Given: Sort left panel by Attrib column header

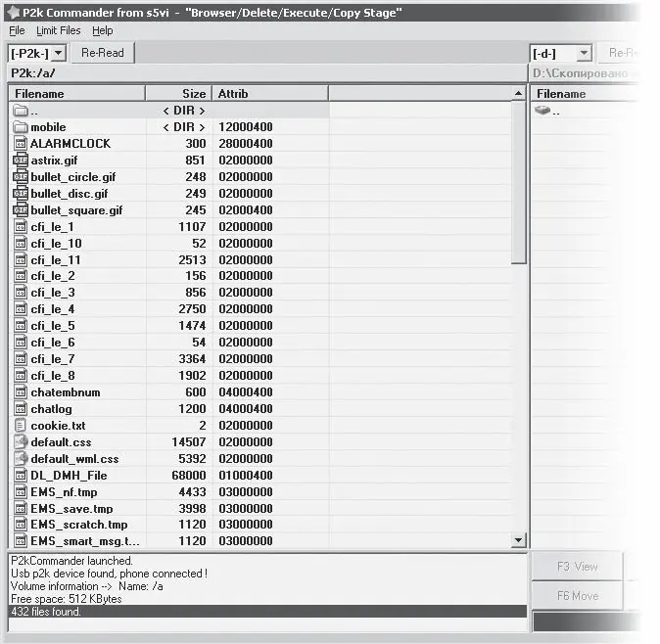Looking at the screenshot, I should (x=270, y=93).
